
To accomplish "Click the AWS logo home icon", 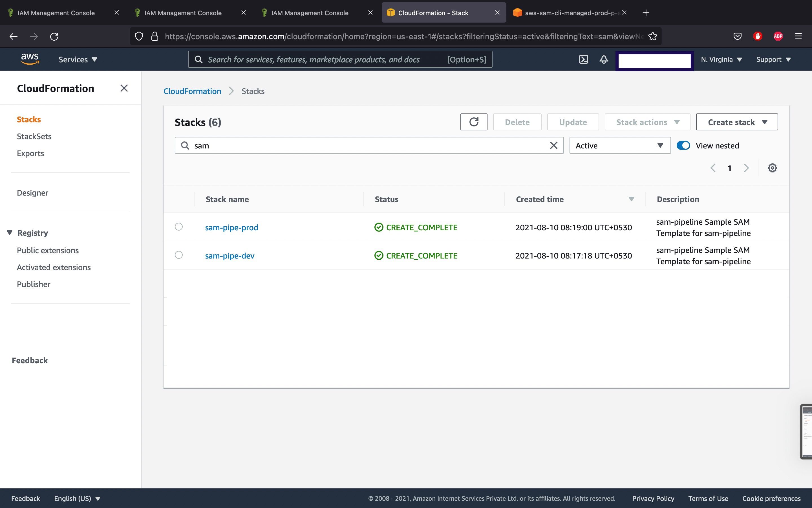I will (30, 59).
